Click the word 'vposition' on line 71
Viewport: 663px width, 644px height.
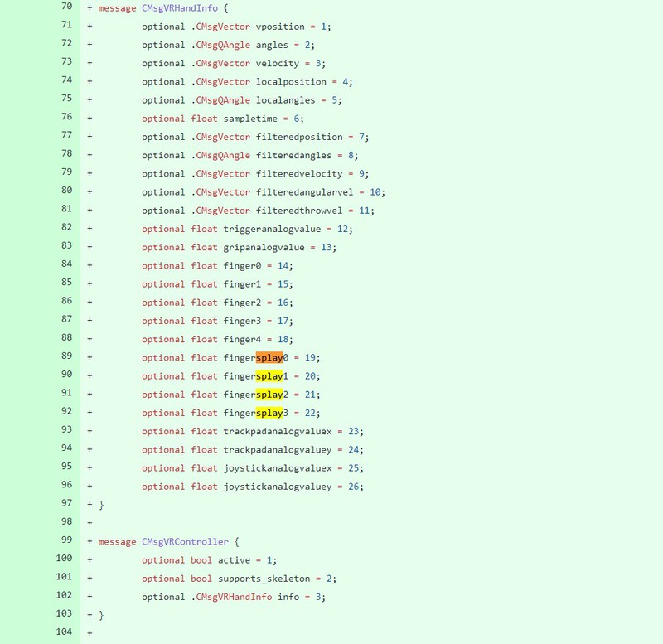[280, 27]
